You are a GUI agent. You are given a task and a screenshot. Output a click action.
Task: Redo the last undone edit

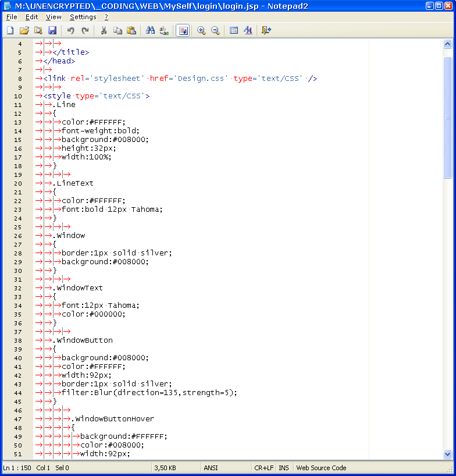[85, 30]
